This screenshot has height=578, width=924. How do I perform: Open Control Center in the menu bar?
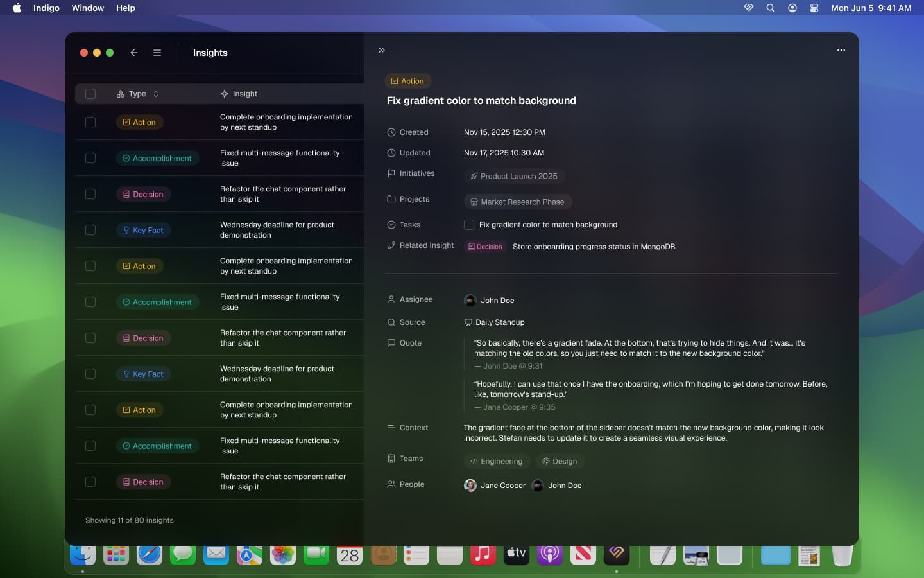click(x=814, y=8)
